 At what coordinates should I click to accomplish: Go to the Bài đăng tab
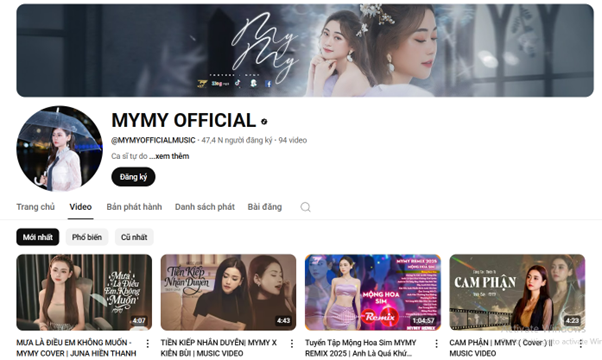[265, 207]
